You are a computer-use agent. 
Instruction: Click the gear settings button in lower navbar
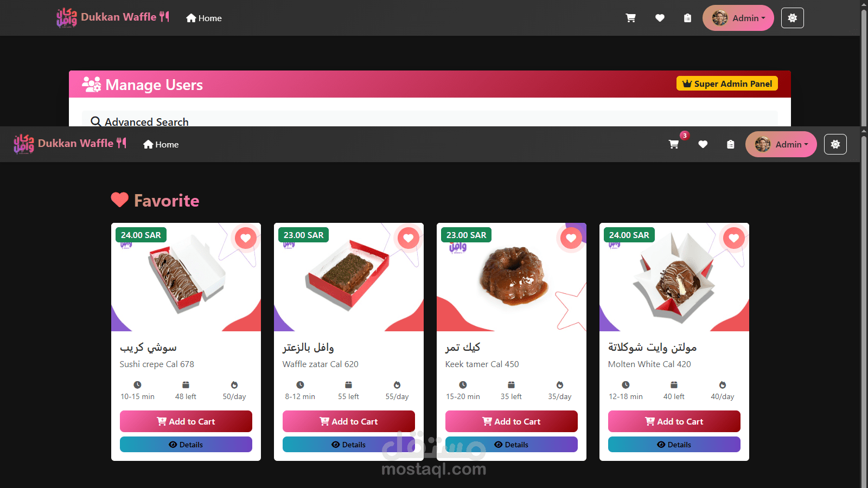pos(835,144)
